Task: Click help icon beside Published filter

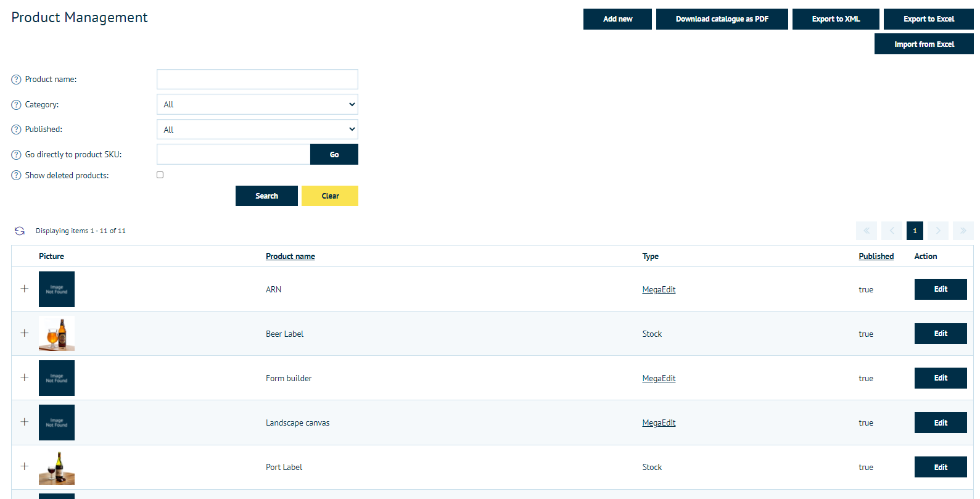Action: (16, 130)
